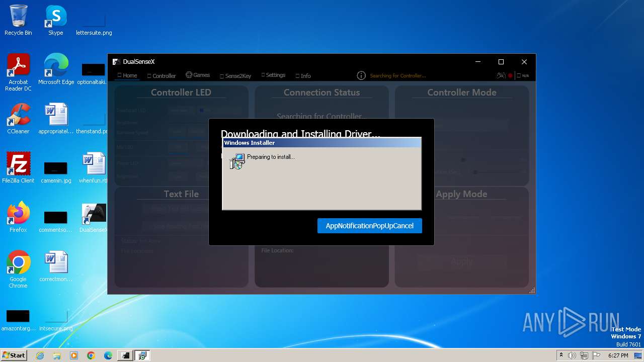Open Edge from the taskbar

108,355
